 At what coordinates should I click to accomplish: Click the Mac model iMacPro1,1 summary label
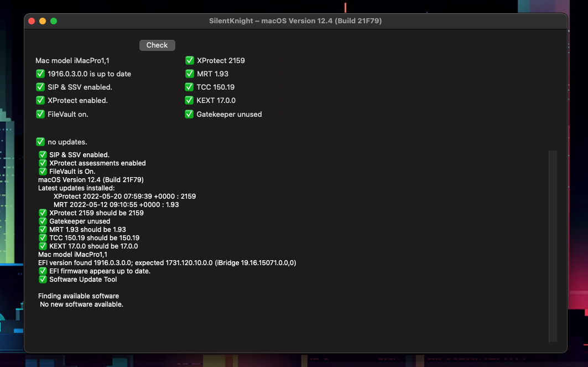[72, 60]
